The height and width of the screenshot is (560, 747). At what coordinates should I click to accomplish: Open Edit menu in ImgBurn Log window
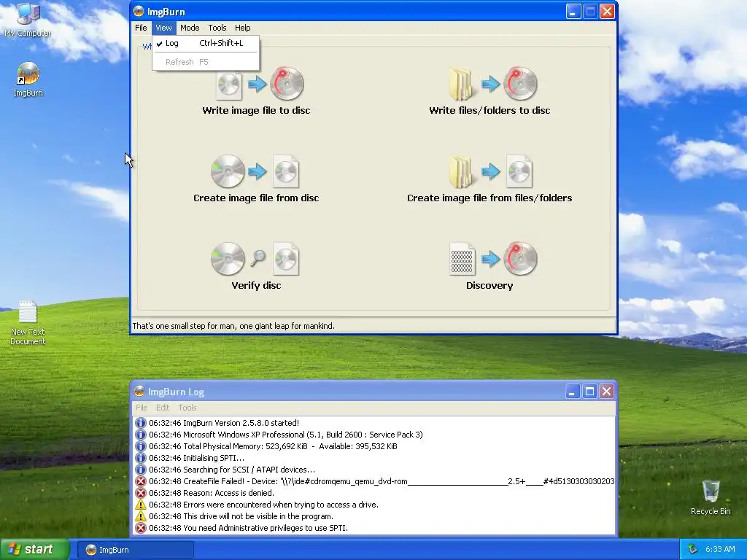[163, 408]
